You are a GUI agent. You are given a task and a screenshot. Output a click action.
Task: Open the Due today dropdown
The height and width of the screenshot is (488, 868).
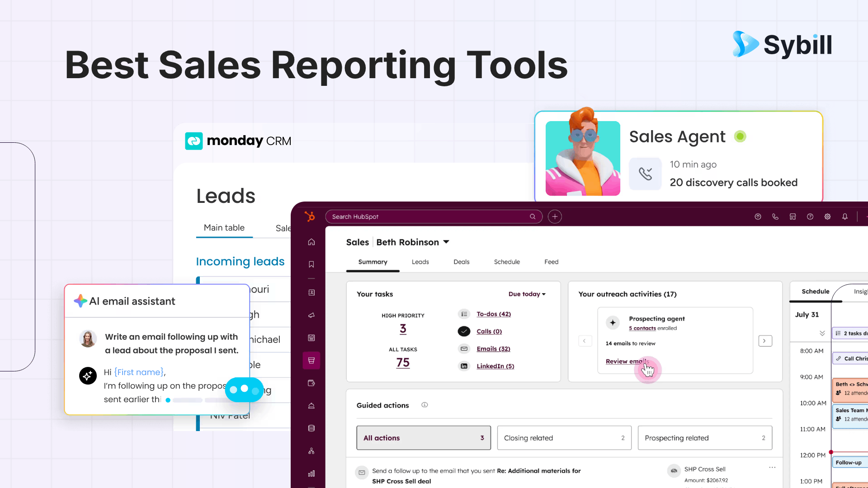point(527,294)
